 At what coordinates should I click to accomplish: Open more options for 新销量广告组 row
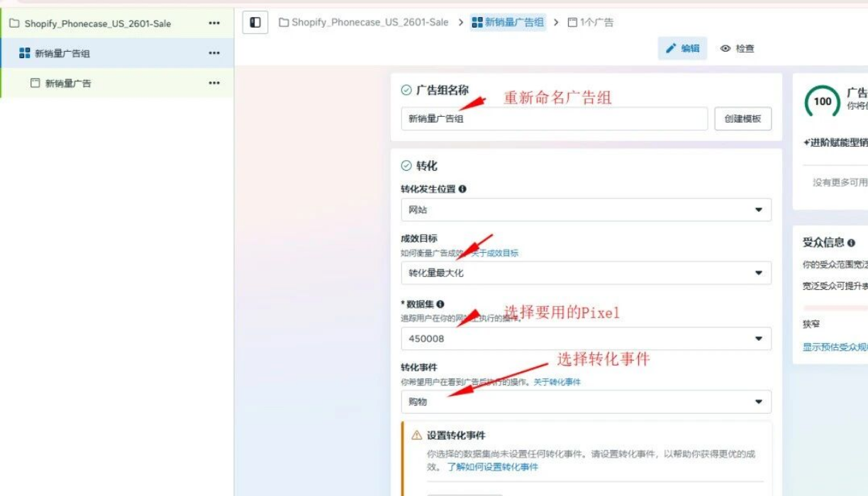tap(214, 53)
